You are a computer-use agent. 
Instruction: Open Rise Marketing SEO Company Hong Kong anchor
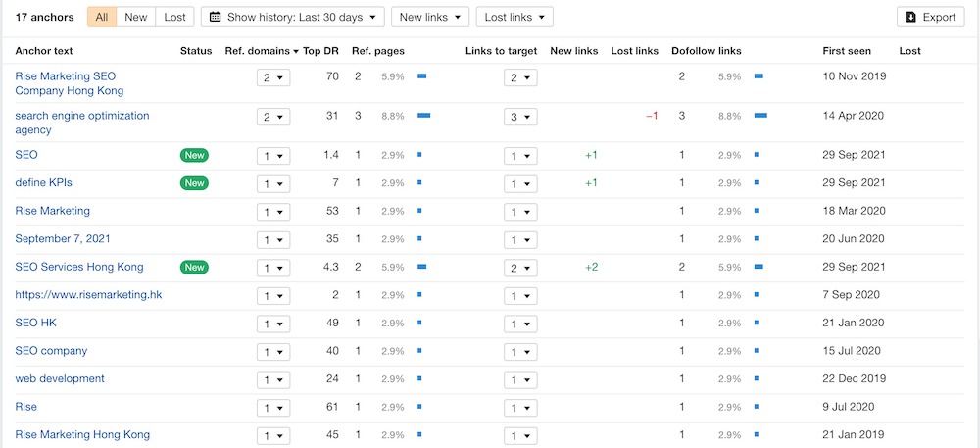tap(70, 83)
